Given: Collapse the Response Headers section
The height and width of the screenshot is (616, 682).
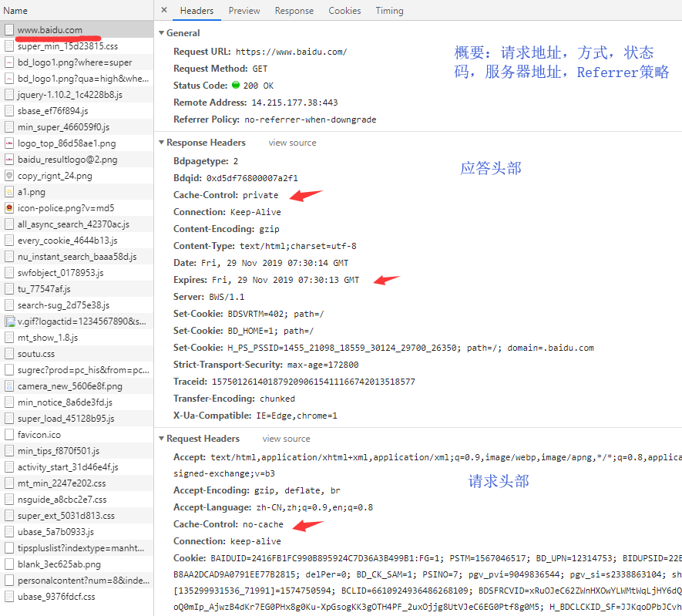Looking at the screenshot, I should (161, 142).
